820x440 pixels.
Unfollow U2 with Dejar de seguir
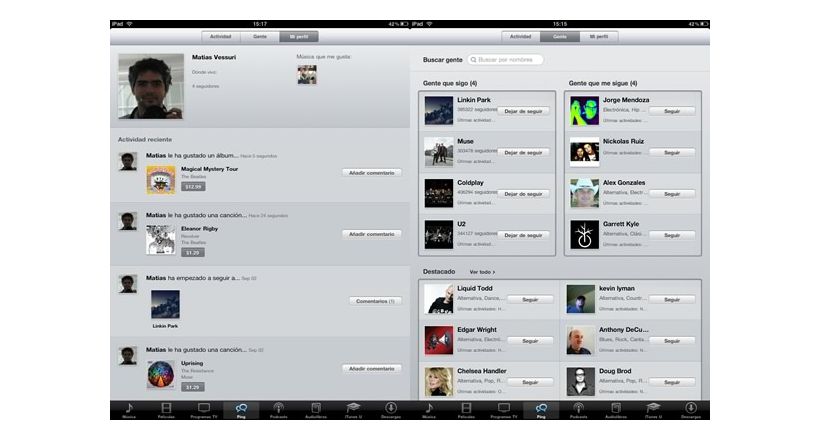(523, 235)
